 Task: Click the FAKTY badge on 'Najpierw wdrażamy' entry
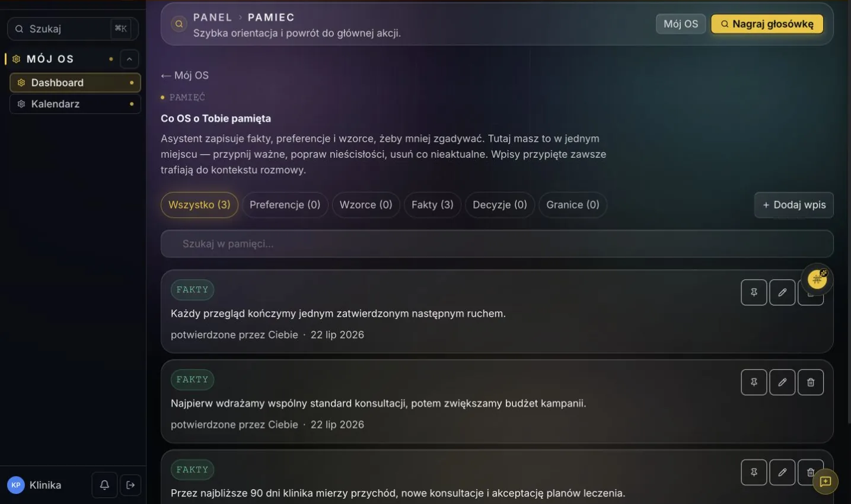(193, 379)
